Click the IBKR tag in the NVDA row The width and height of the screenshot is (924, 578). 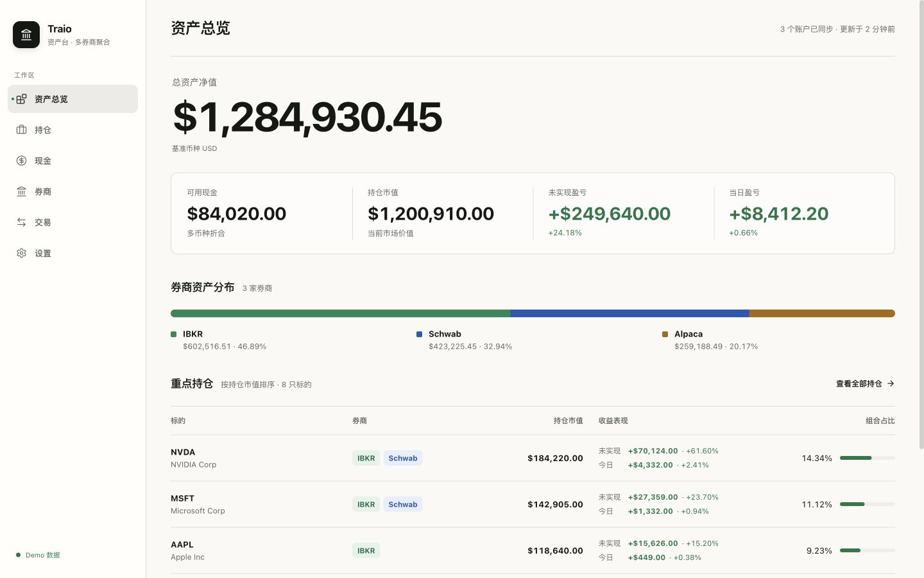[x=366, y=458]
